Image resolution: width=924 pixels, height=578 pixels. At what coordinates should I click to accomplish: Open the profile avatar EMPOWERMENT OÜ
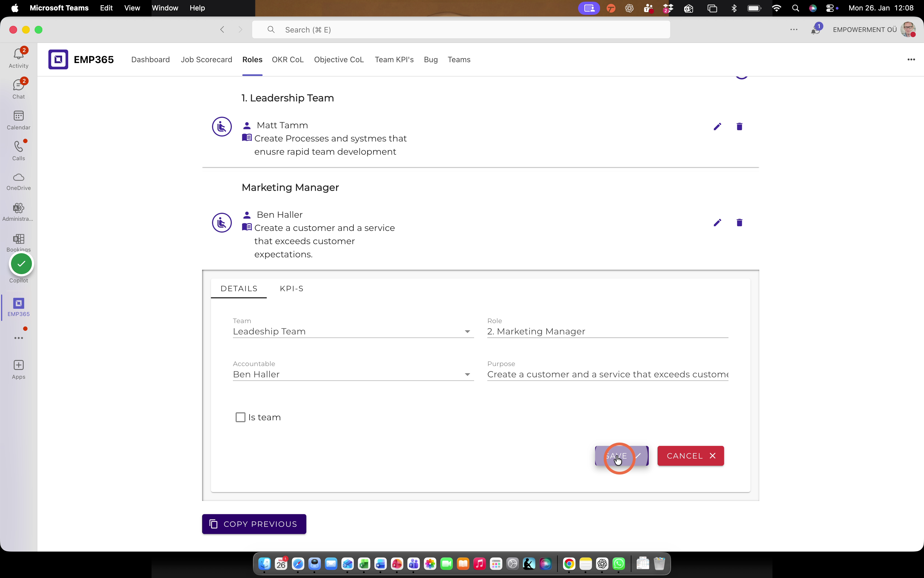point(908,29)
